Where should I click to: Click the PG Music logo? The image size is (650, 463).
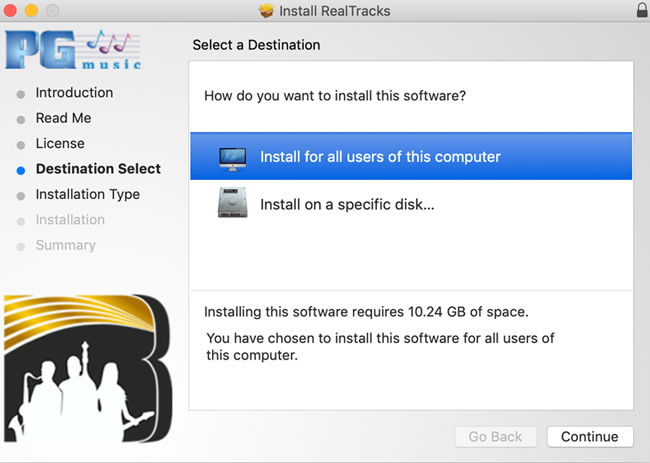point(73,50)
